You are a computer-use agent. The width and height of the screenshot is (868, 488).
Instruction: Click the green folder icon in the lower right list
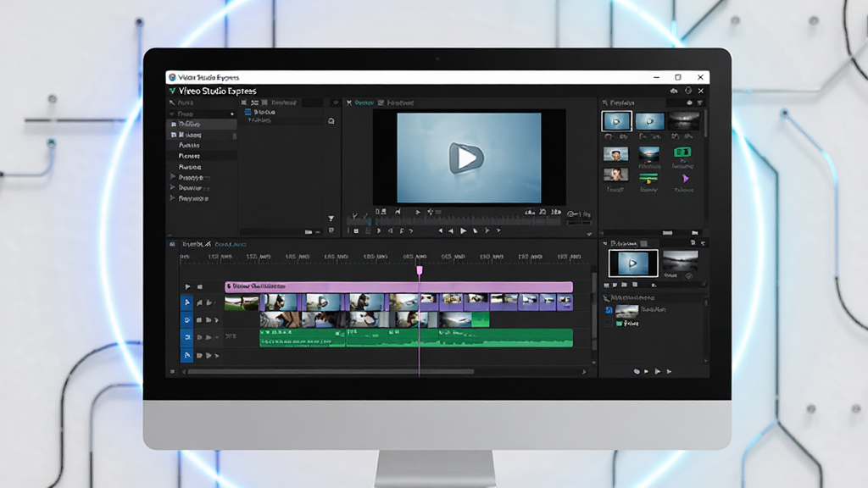point(619,323)
